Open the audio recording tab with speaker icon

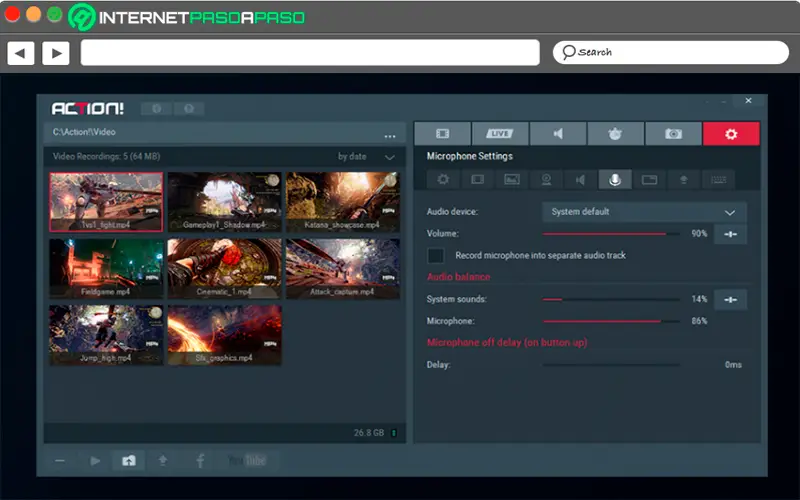[x=558, y=134]
